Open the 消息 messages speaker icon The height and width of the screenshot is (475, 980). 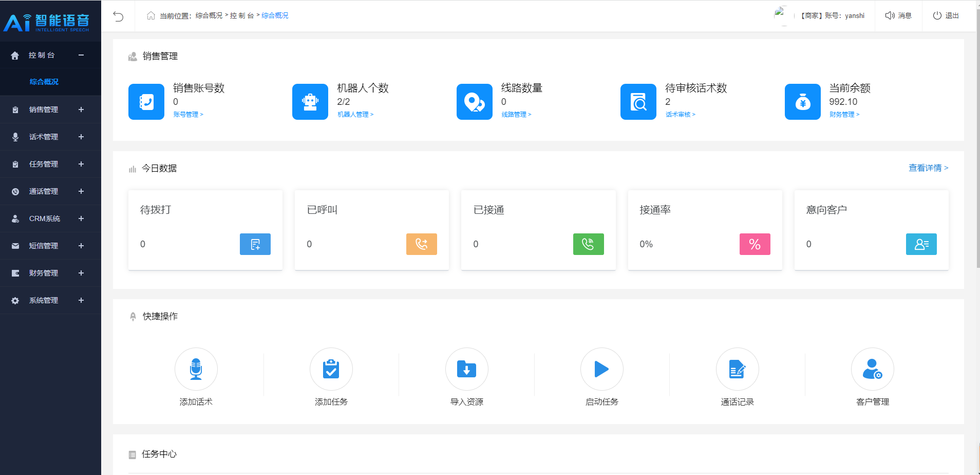890,15
